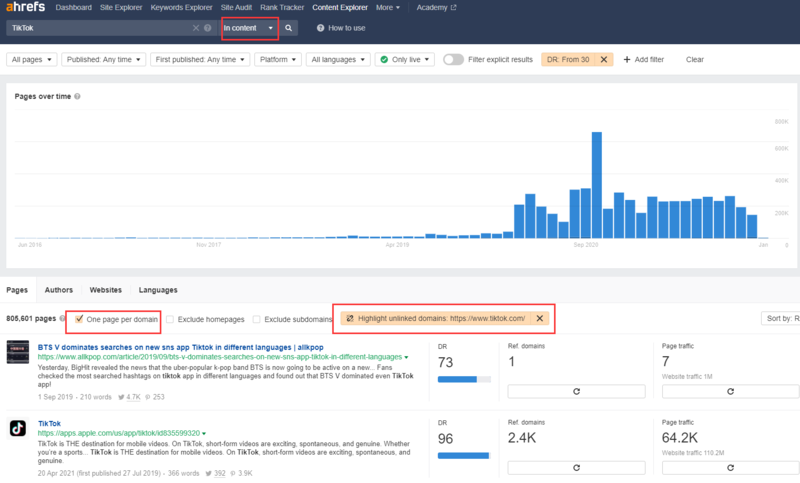Switch to the Websites tab
Screen dimensions: 800x483
(x=106, y=290)
